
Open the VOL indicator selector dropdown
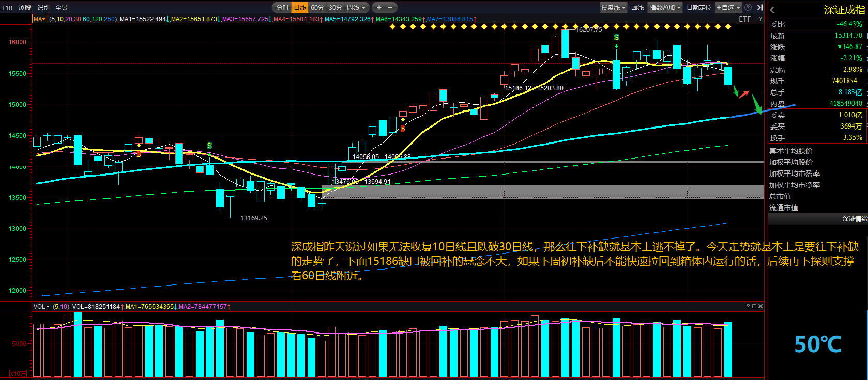(41, 307)
